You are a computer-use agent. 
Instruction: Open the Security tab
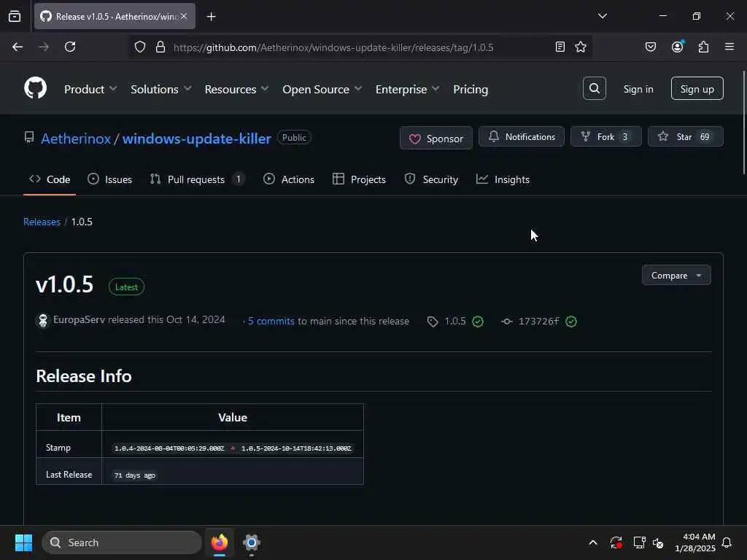[431, 179]
